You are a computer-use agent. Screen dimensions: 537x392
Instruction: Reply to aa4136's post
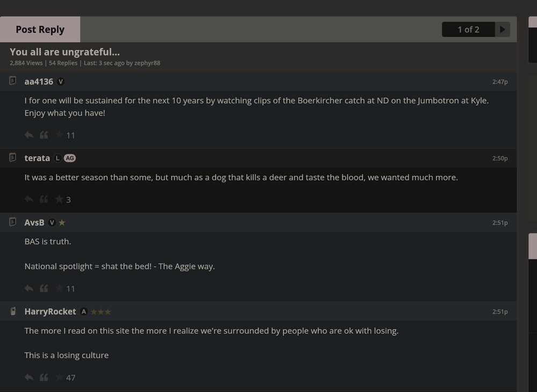[x=28, y=135]
